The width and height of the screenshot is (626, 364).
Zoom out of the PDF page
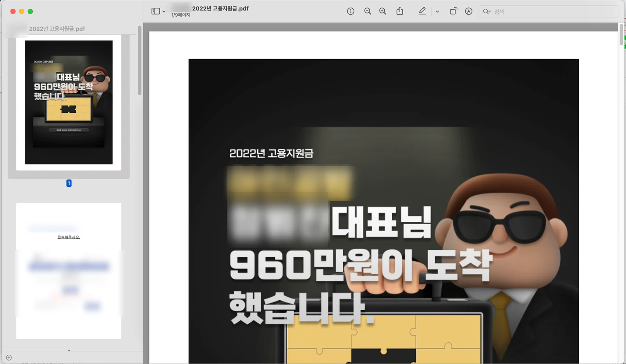(x=368, y=11)
